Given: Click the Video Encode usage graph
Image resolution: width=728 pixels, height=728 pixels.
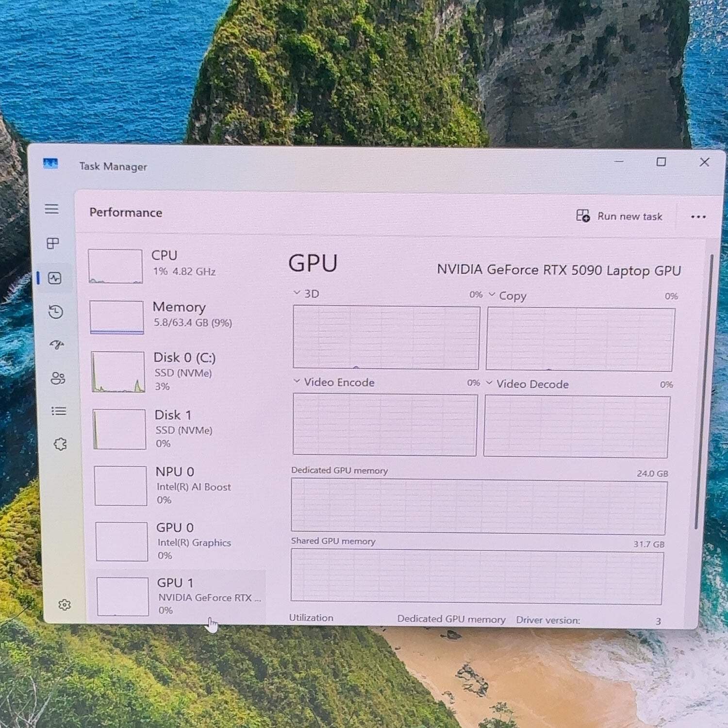Looking at the screenshot, I should click(385, 425).
